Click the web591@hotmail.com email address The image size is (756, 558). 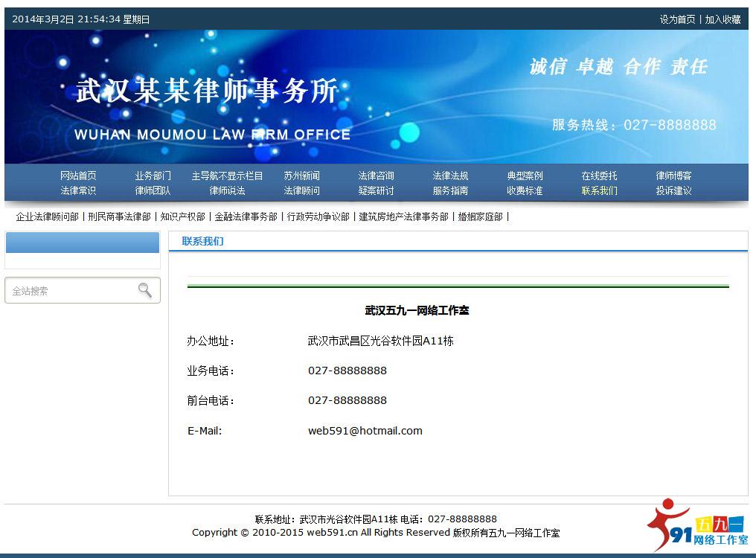(365, 430)
